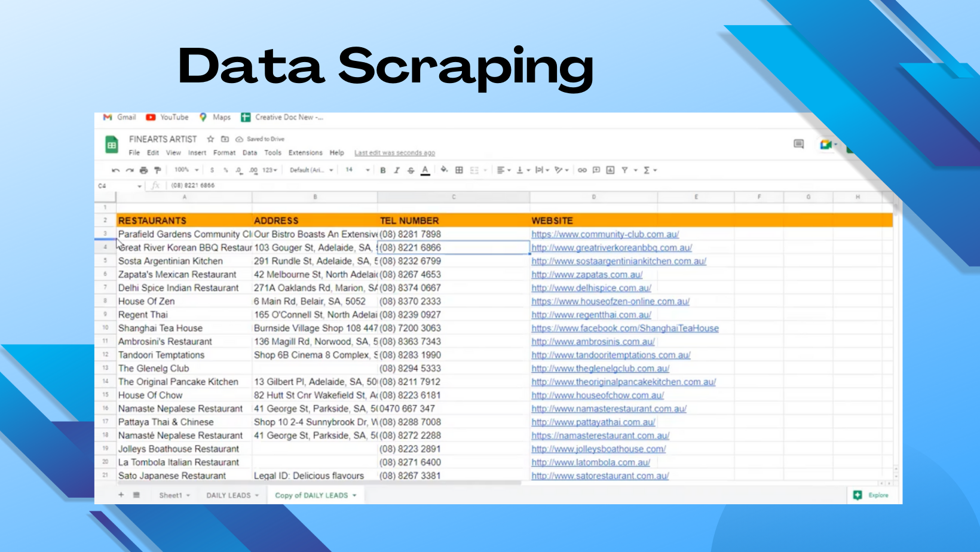
Task: Click the Redo arrow in the toolbar
Action: click(x=129, y=170)
